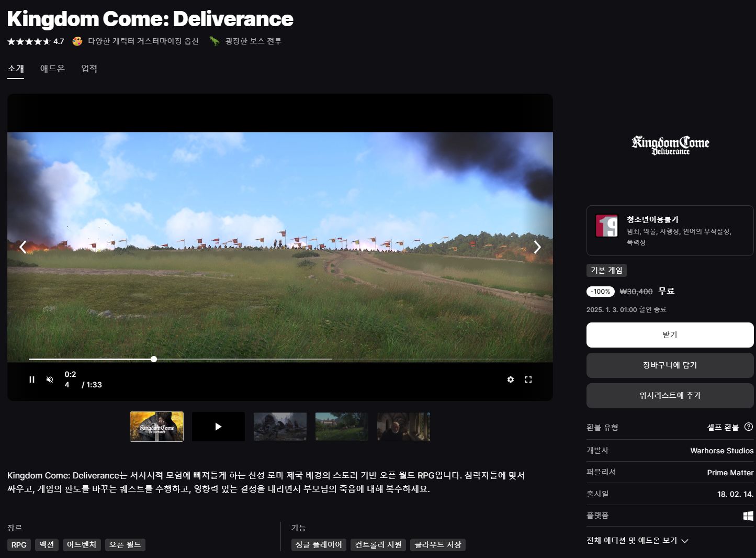The height and width of the screenshot is (558, 756).
Task: Select the battle scene thumbnail
Action: (280, 427)
